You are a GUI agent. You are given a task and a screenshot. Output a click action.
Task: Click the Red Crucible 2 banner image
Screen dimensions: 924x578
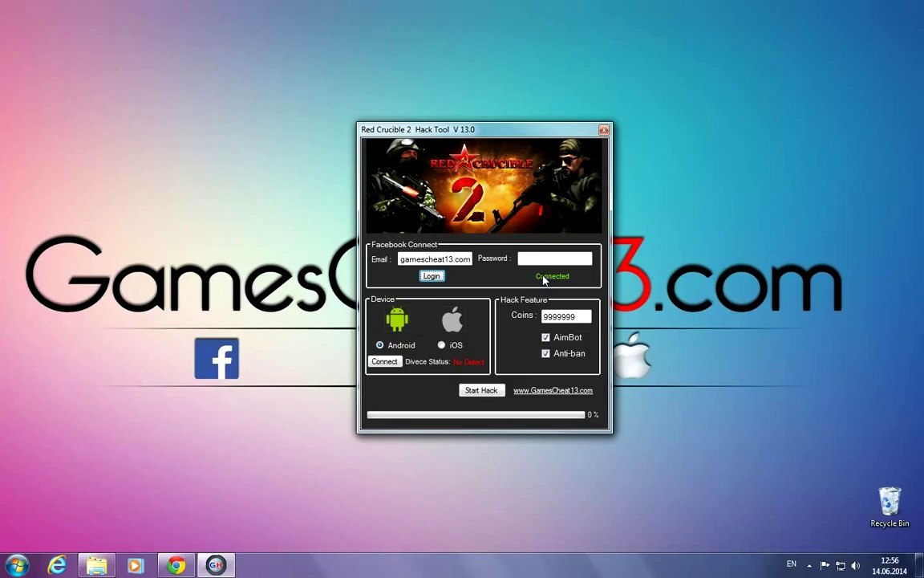(484, 185)
